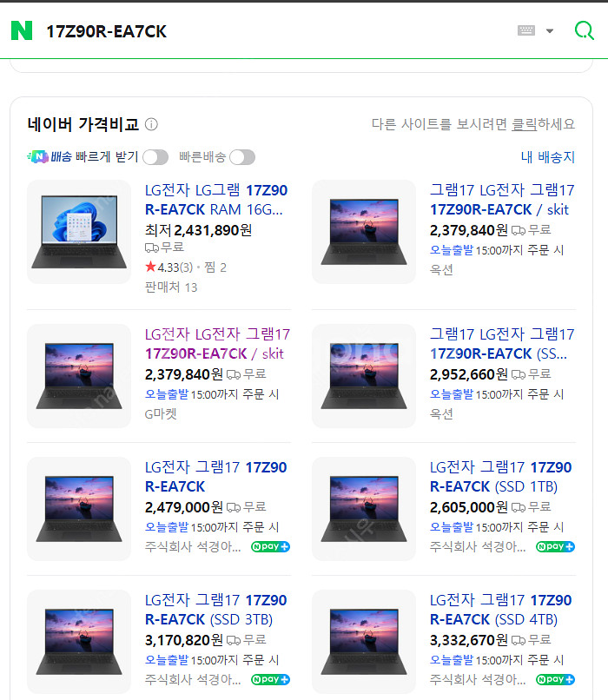Open the Windows 11 wallpaper laptop thumbnail
Image resolution: width=608 pixels, height=700 pixels.
point(79,232)
